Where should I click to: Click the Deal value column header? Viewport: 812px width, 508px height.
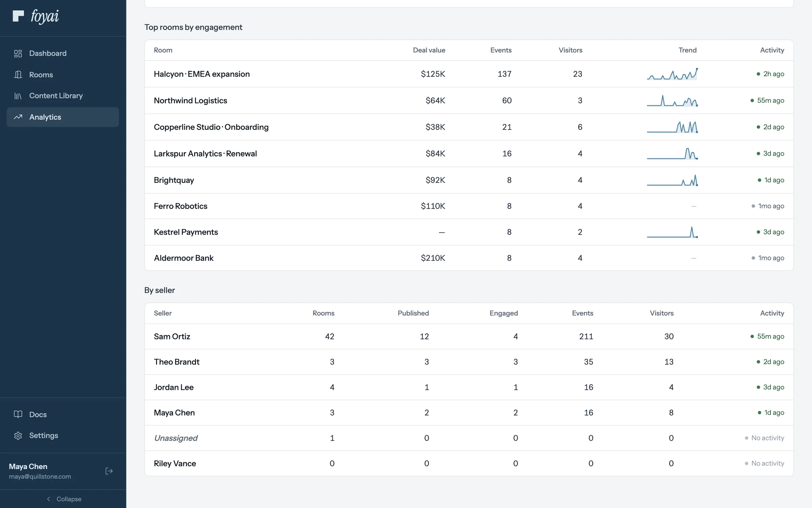click(429, 50)
